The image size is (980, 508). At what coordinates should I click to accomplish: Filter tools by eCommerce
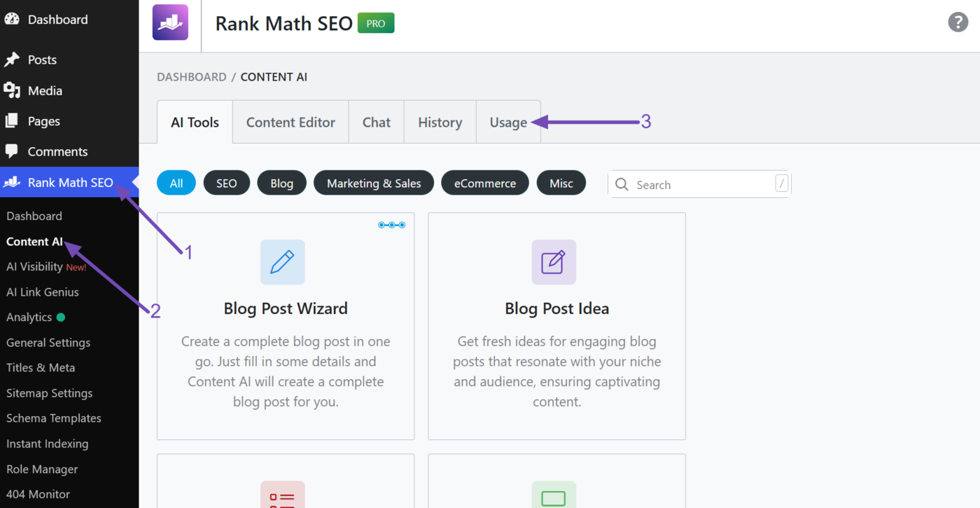point(485,183)
